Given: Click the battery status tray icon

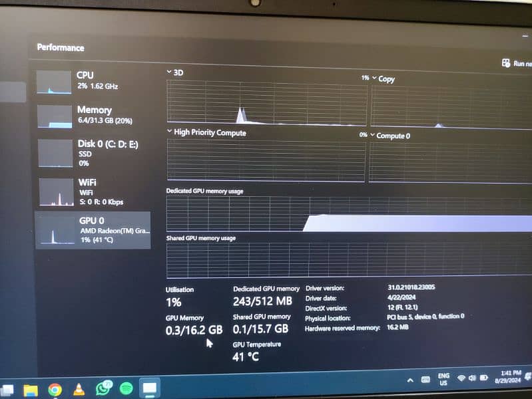Looking at the screenshot, I should (x=484, y=377).
